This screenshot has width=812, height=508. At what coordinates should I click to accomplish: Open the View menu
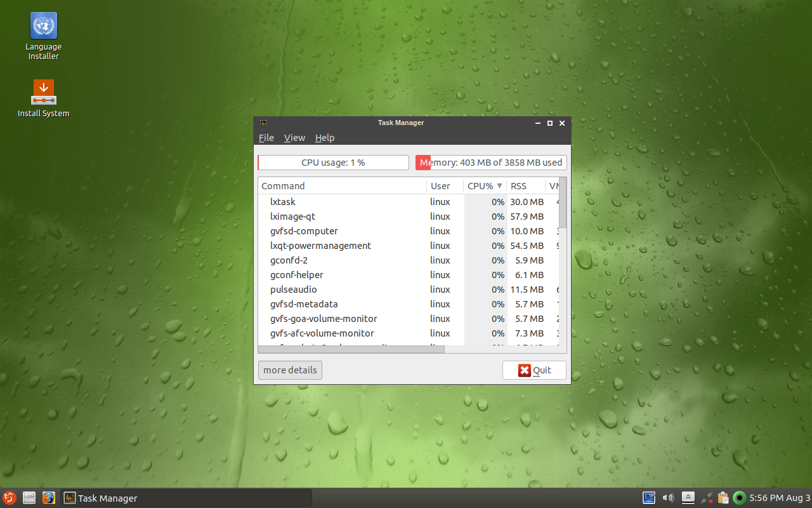click(x=294, y=138)
